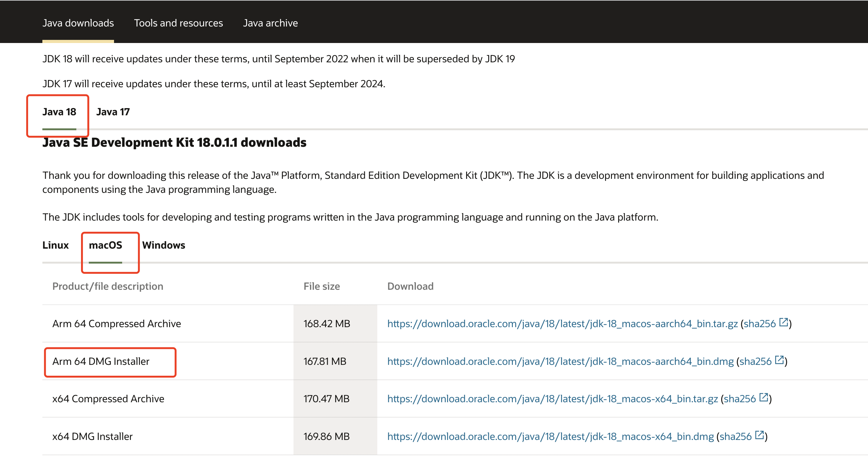Click the 'File size' column header
The width and height of the screenshot is (868, 463).
(x=322, y=286)
